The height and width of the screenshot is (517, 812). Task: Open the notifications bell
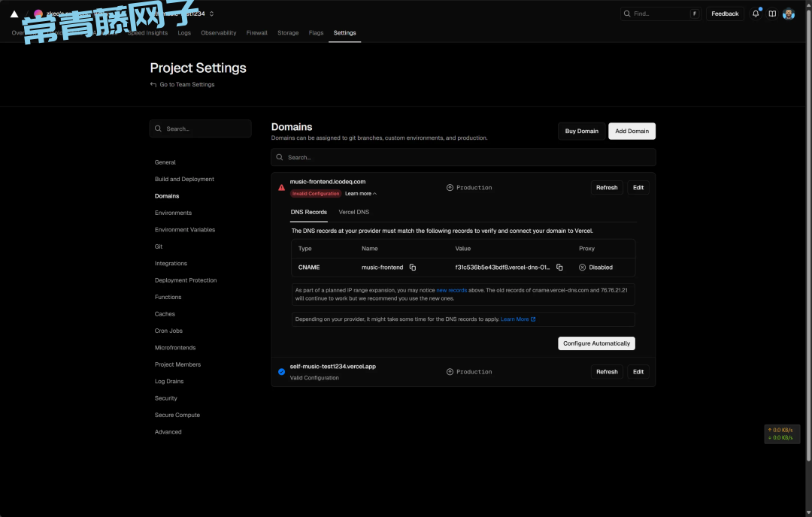tap(756, 14)
